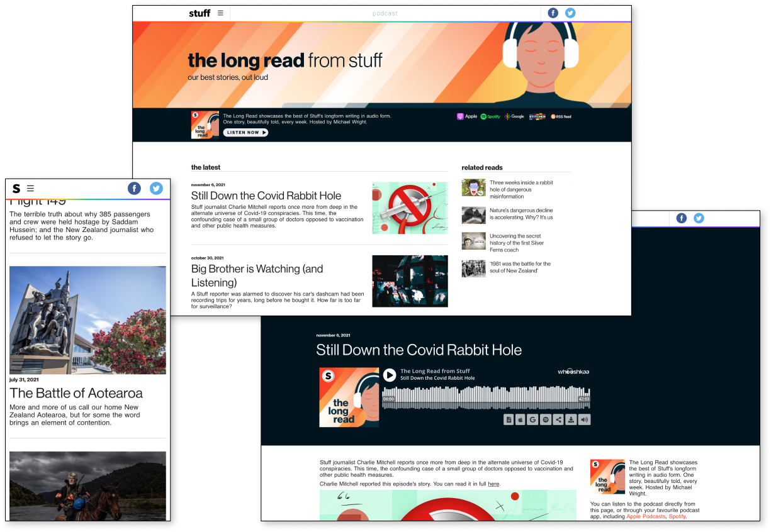
Task: Open the Apple podcast link in banner
Action: click(x=467, y=116)
